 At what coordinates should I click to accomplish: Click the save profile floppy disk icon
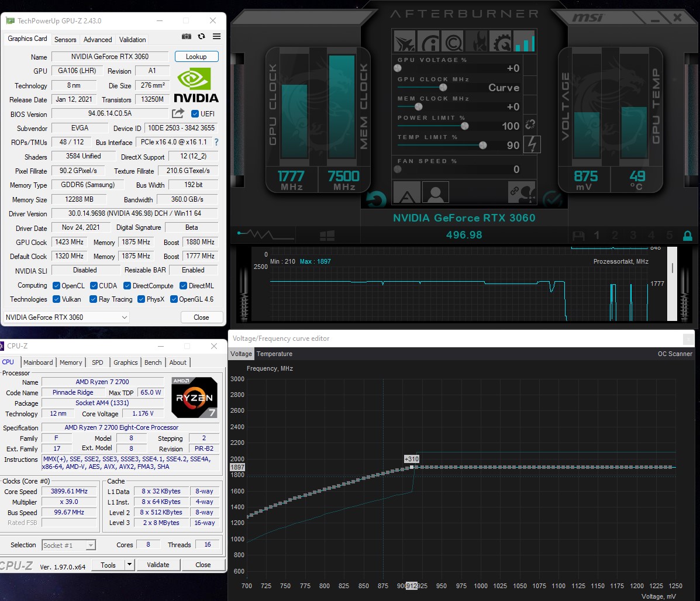click(578, 235)
